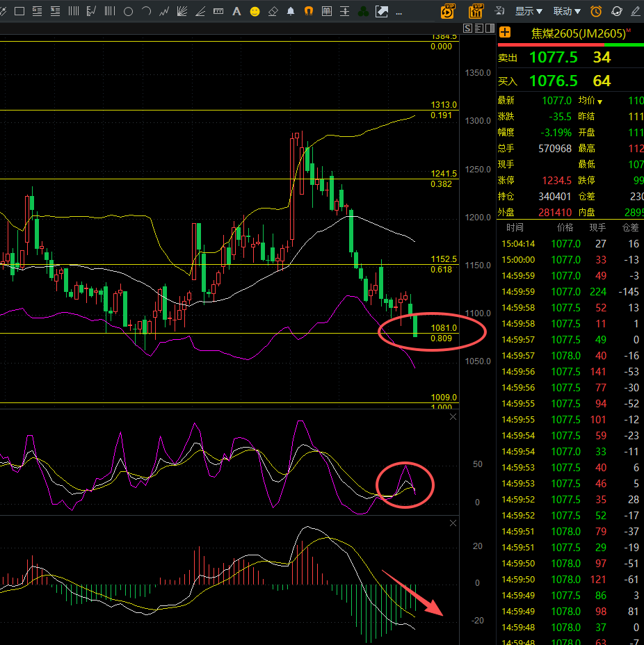Click the 0.618 retracement line
The image size is (644, 645).
[x=230, y=265]
